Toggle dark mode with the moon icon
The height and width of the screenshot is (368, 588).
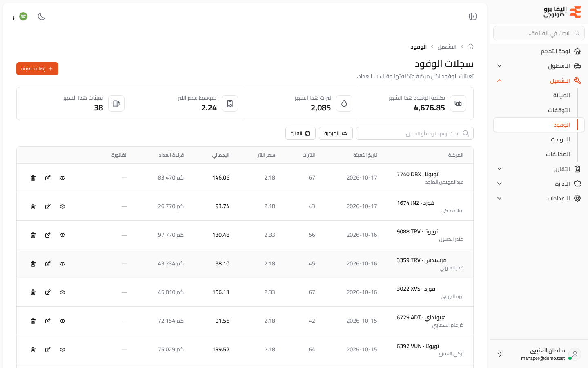tap(42, 16)
